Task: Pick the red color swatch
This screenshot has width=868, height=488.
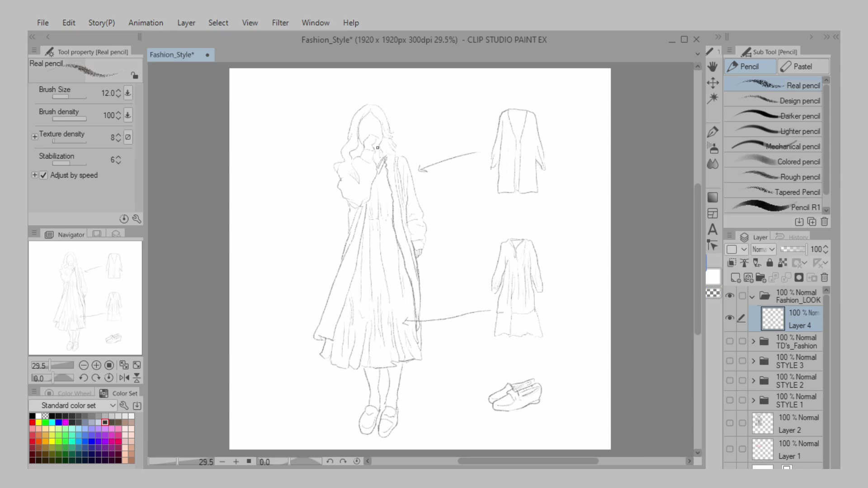Action: click(x=32, y=422)
